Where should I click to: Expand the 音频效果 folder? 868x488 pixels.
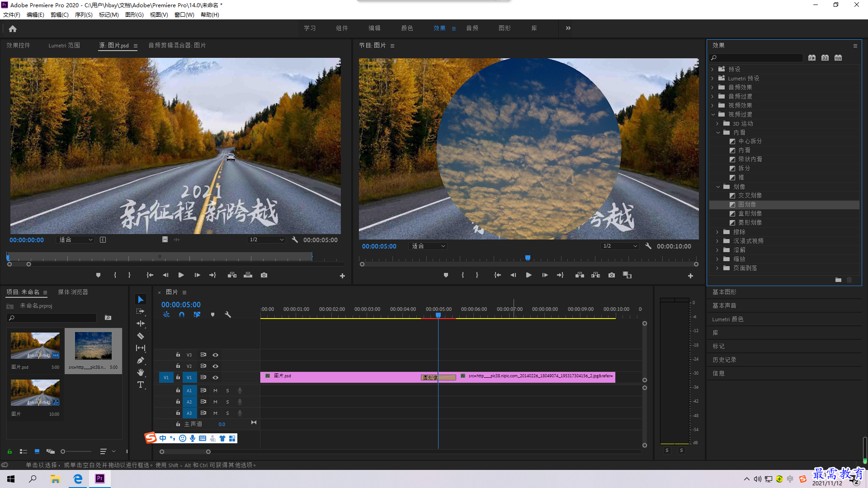click(x=712, y=88)
